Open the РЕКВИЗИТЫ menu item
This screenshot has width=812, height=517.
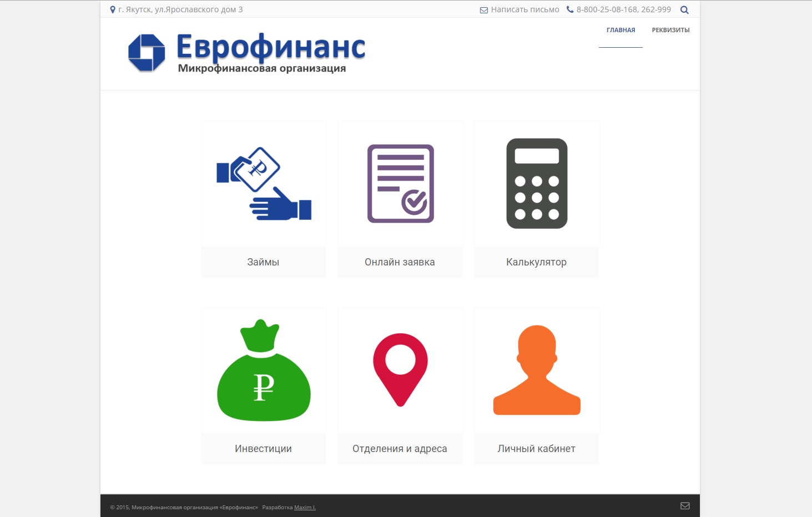click(x=670, y=30)
